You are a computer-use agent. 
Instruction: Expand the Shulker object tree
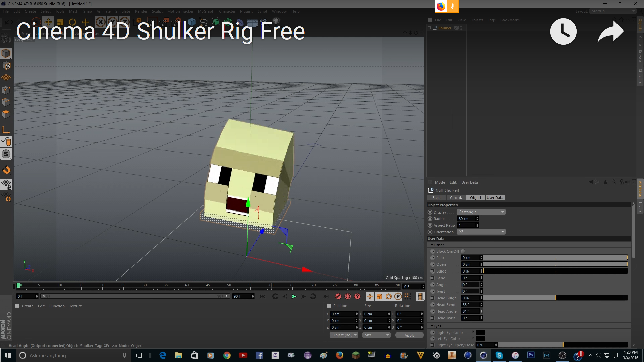point(429,28)
